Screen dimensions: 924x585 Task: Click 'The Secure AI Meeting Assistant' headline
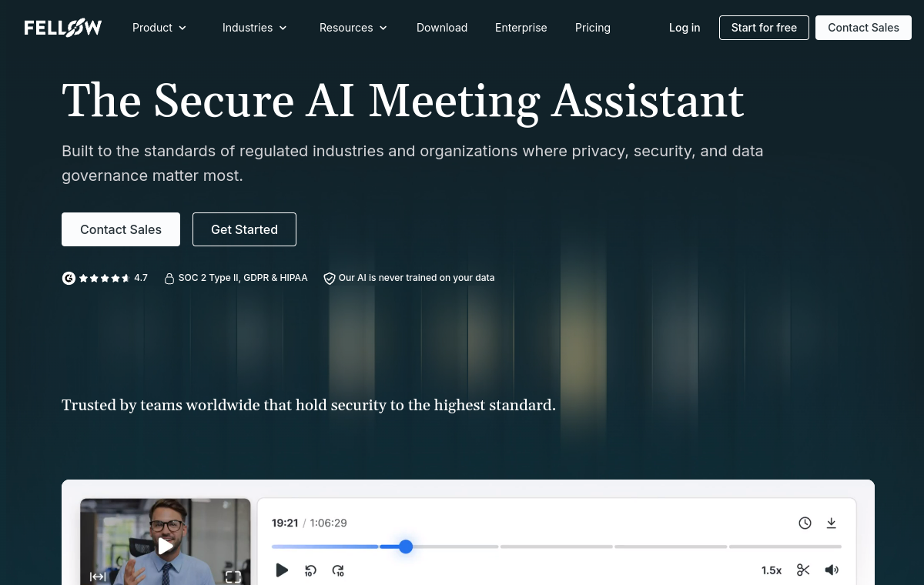point(403,102)
